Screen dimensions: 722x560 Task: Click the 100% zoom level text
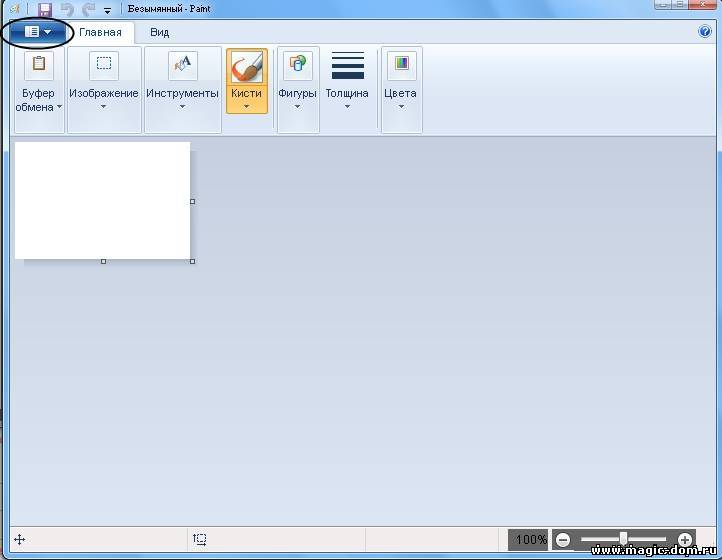coord(531,539)
